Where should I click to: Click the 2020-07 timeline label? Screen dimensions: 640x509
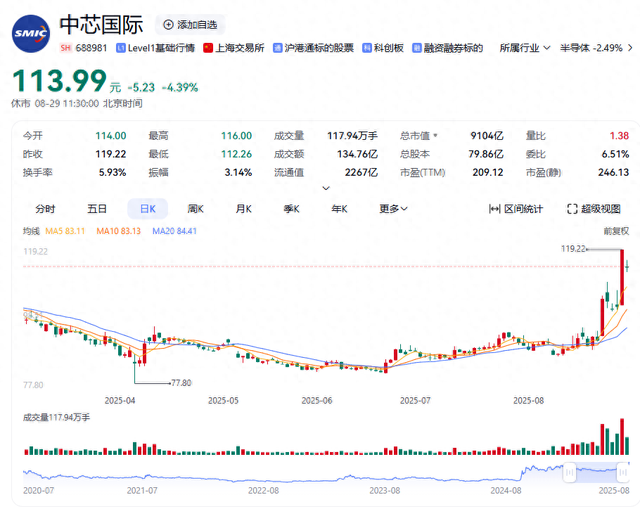click(x=38, y=490)
